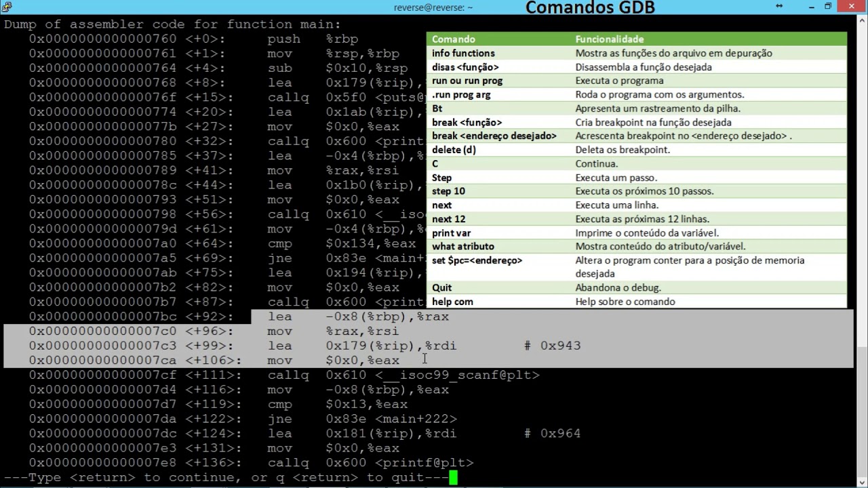This screenshot has width=868, height=488.
Task: Click the 'reverse@reverse: ~' window title
Action: pyautogui.click(x=433, y=7)
